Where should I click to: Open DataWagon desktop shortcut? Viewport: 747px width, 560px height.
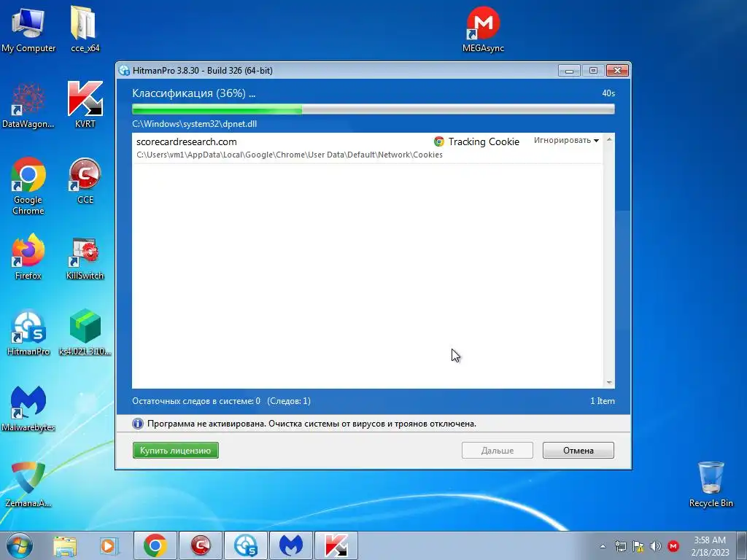click(28, 106)
